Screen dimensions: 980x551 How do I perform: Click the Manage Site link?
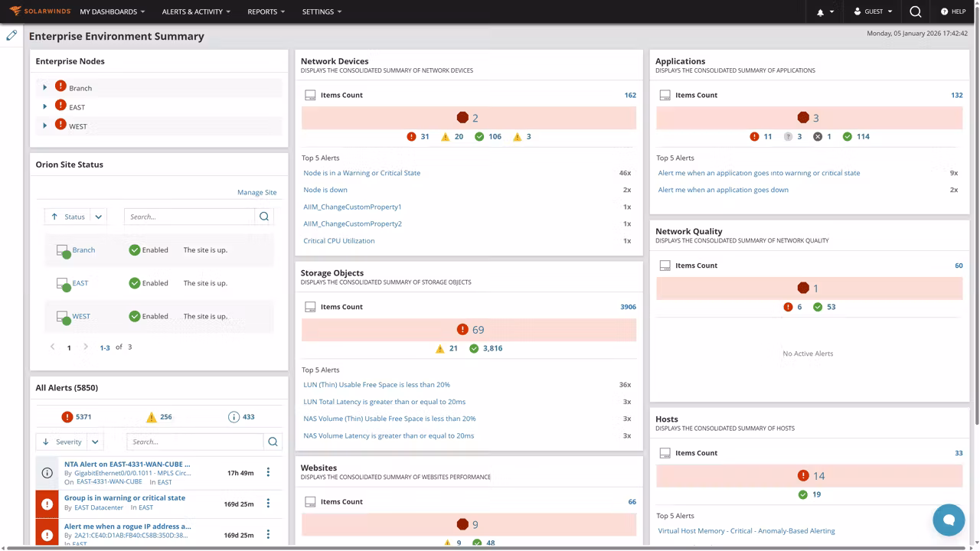(x=256, y=192)
